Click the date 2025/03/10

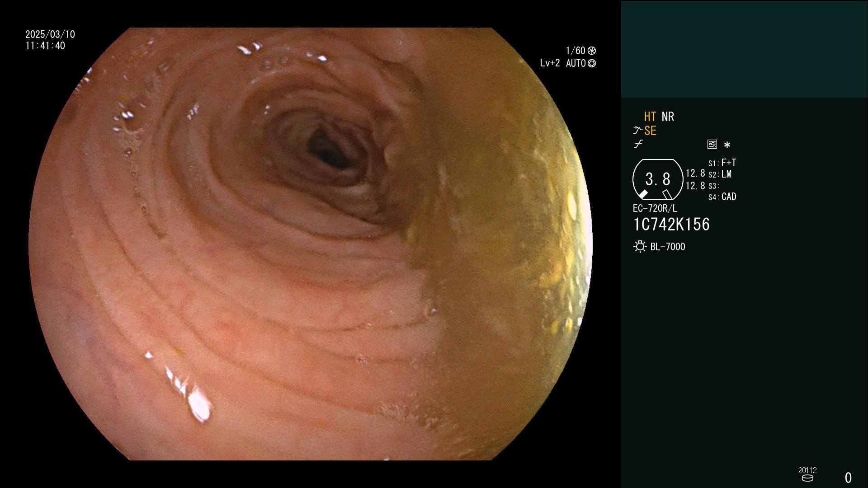click(x=50, y=34)
